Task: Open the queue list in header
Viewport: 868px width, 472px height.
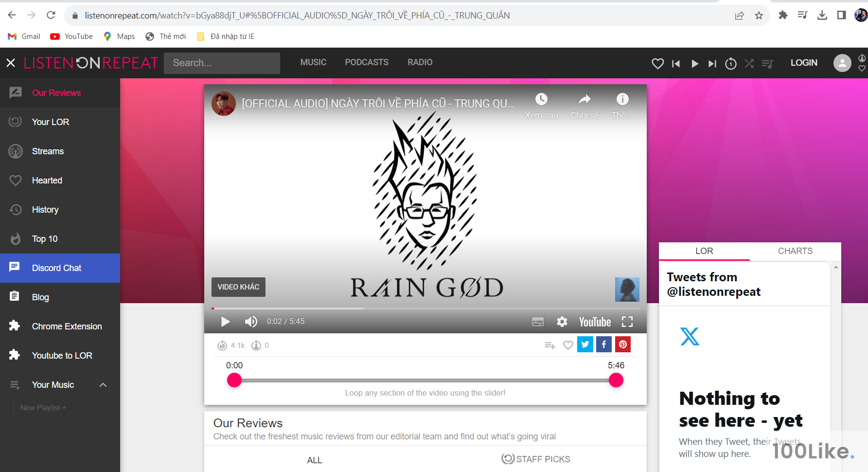Action: pos(767,64)
